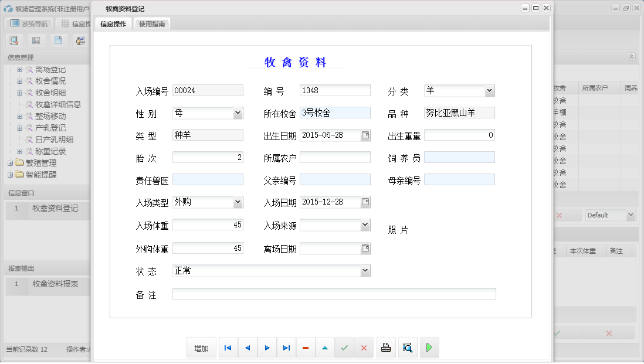The height and width of the screenshot is (364, 644).
Task: Confirm changes with the green check icon
Action: click(x=345, y=348)
